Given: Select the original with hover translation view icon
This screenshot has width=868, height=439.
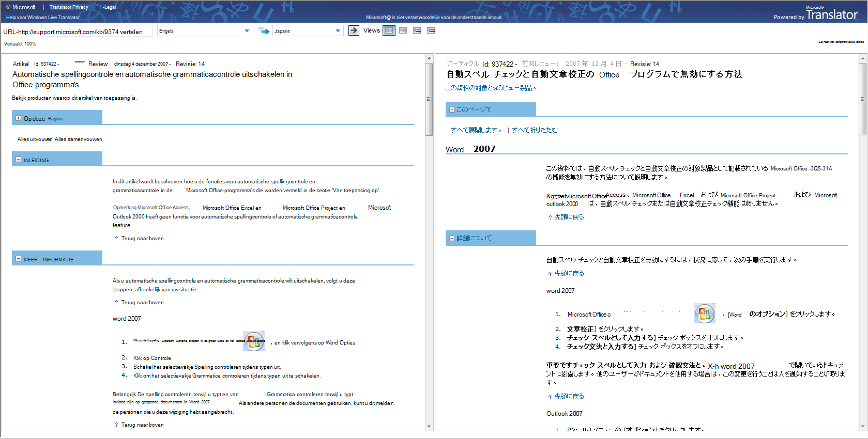Looking at the screenshot, I should [417, 30].
